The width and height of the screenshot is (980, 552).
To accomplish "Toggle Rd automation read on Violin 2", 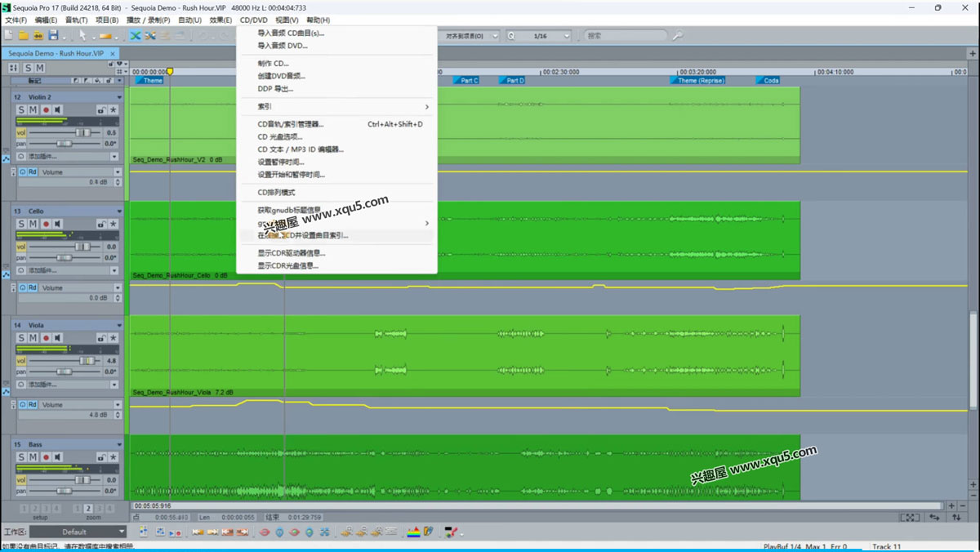I will pos(33,172).
